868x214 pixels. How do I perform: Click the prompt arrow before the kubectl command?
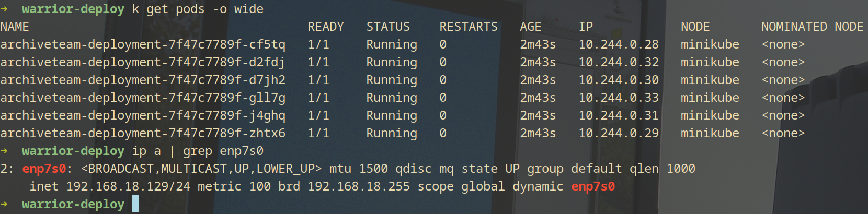[x=4, y=9]
